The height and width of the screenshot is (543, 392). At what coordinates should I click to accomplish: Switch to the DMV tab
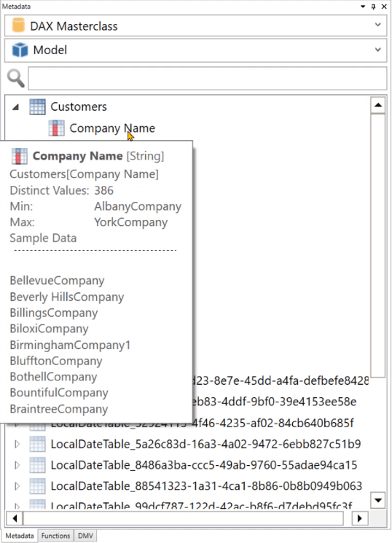coord(85,536)
